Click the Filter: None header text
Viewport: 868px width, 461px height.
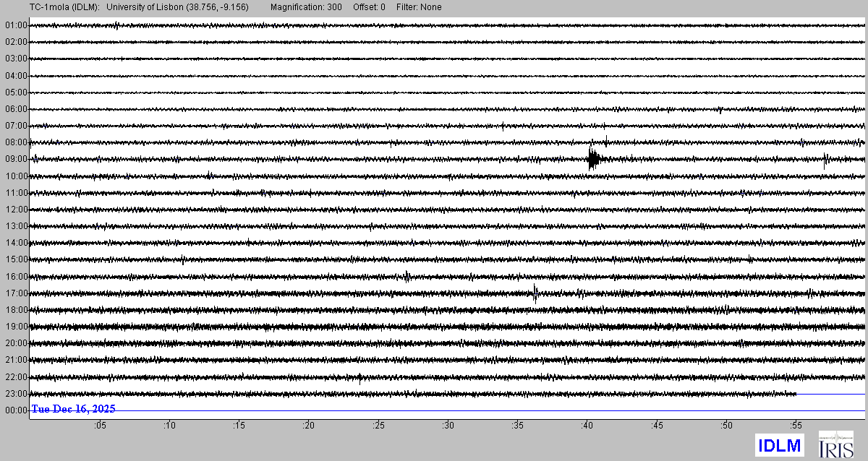(x=420, y=7)
